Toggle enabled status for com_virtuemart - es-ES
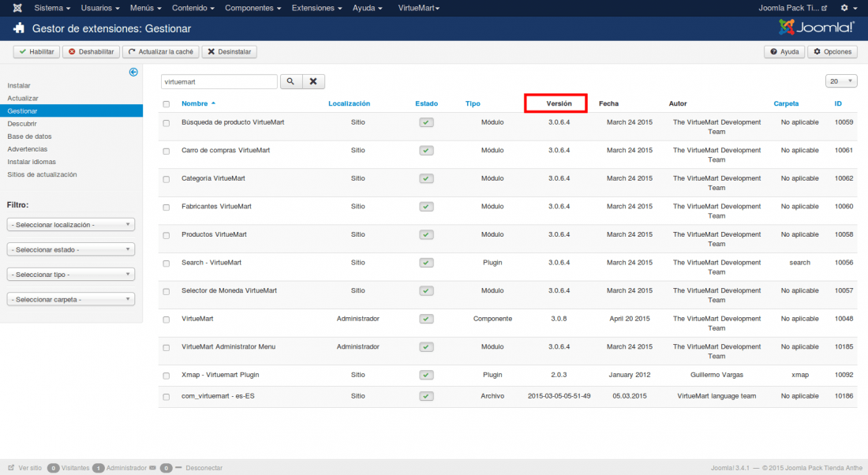This screenshot has width=868, height=475. pos(426,396)
